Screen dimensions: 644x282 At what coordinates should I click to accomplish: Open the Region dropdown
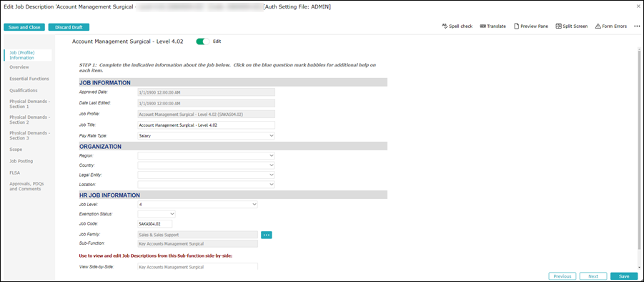[x=206, y=156]
